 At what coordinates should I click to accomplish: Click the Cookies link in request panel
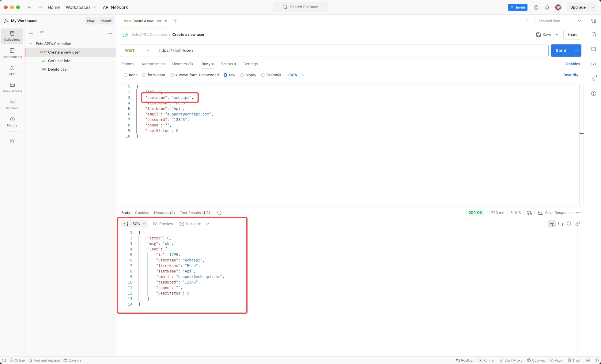[x=573, y=64]
